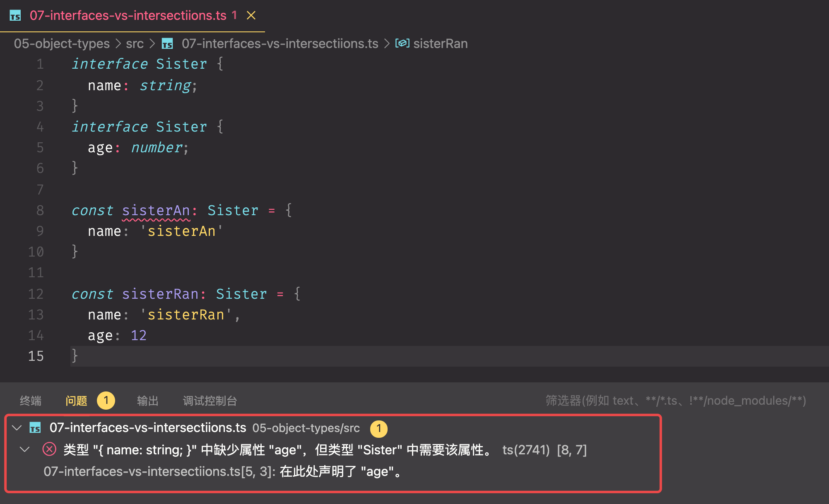
Task: Click line number 8 in gutter
Action: tap(40, 210)
